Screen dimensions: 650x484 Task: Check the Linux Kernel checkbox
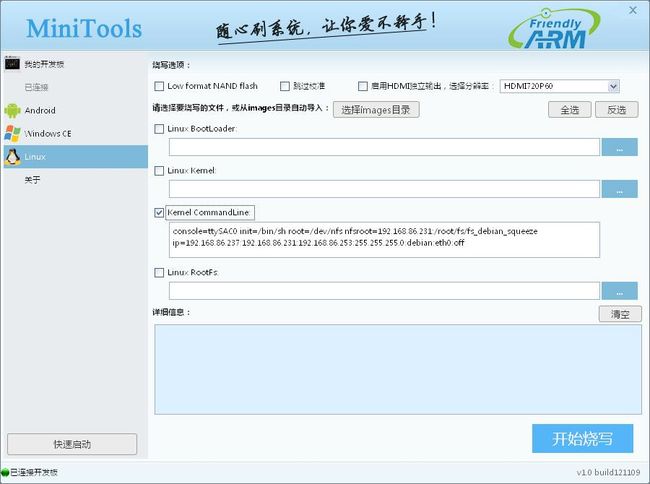point(159,171)
